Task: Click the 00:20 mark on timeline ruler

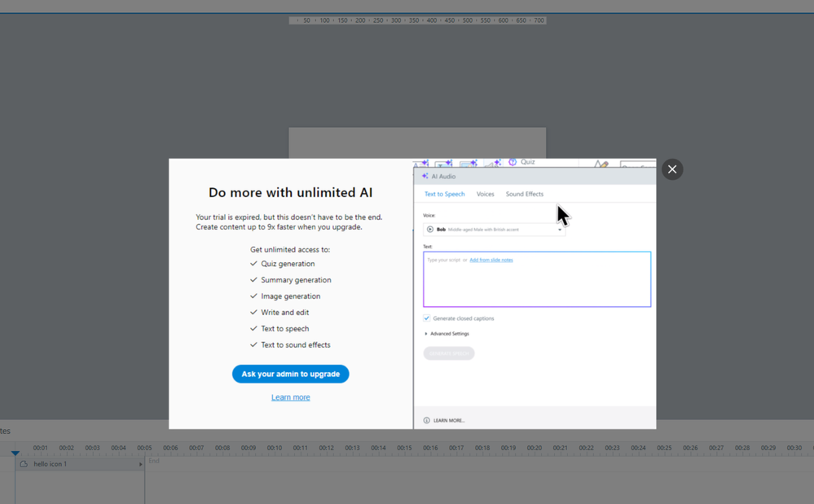Action: pyautogui.click(x=535, y=448)
